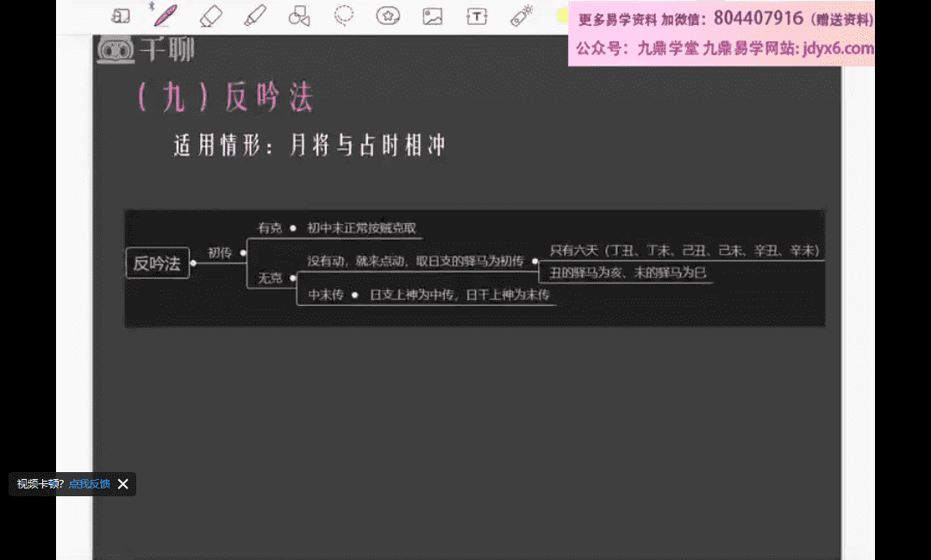Image resolution: width=931 pixels, height=560 pixels.
Task: Pick the yellow color swatch in toolbar
Action: tap(562, 16)
